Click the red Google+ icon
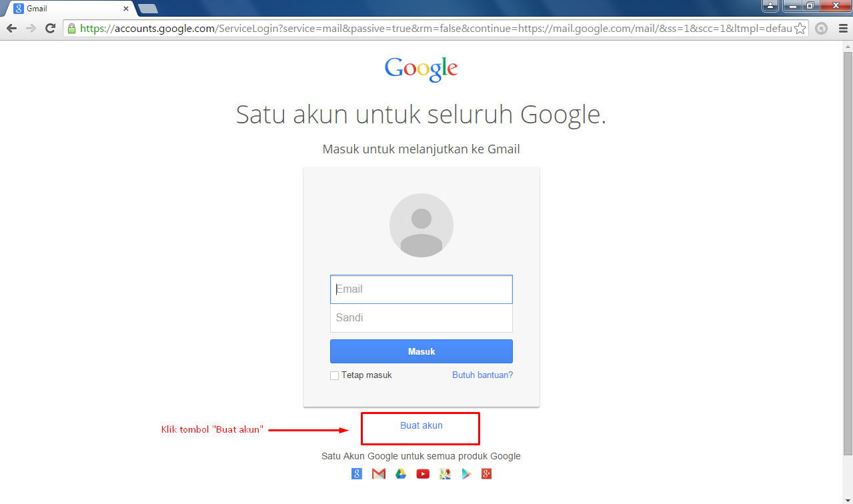The height and width of the screenshot is (504, 853). tap(487, 474)
